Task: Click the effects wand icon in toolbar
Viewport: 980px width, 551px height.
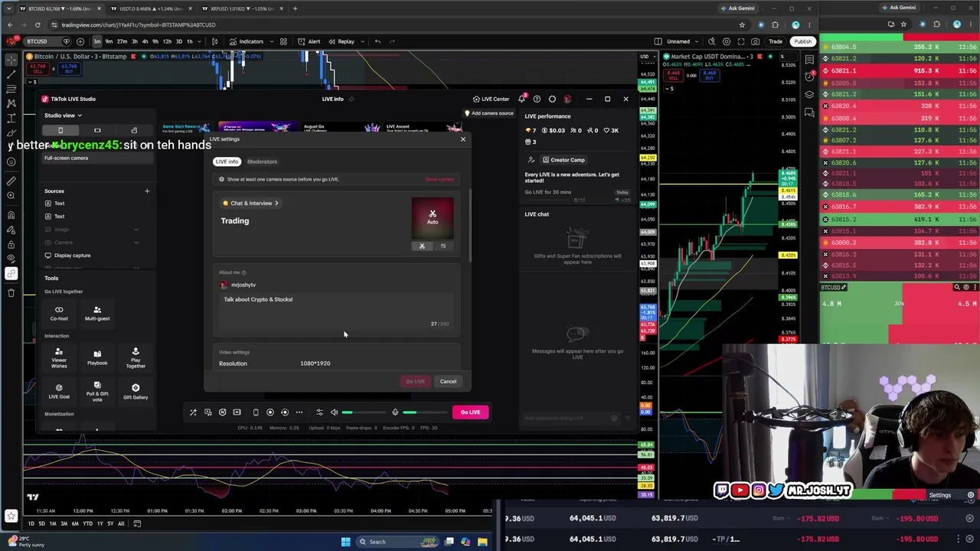Action: (x=193, y=412)
